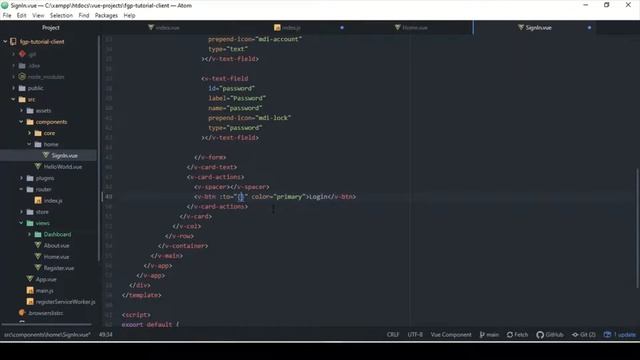Image resolution: width=640 pixels, height=360 pixels.
Task: Click the v-btn line in the editor
Action: pyautogui.click(x=275, y=197)
